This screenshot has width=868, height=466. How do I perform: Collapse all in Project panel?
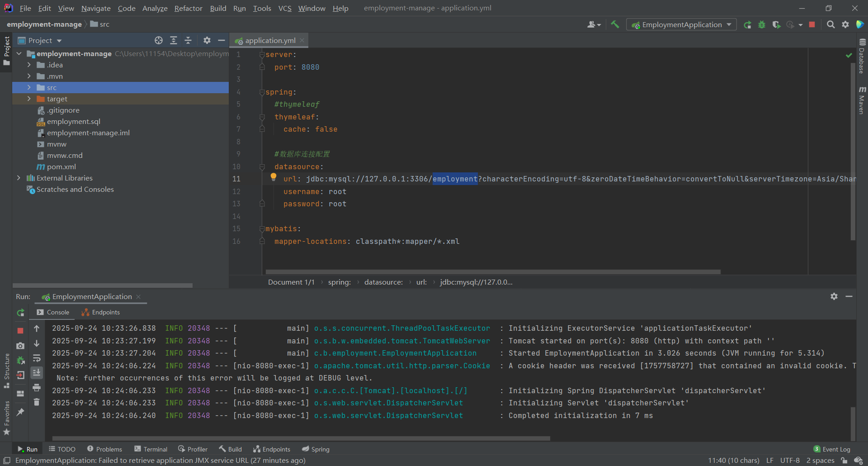pos(188,40)
